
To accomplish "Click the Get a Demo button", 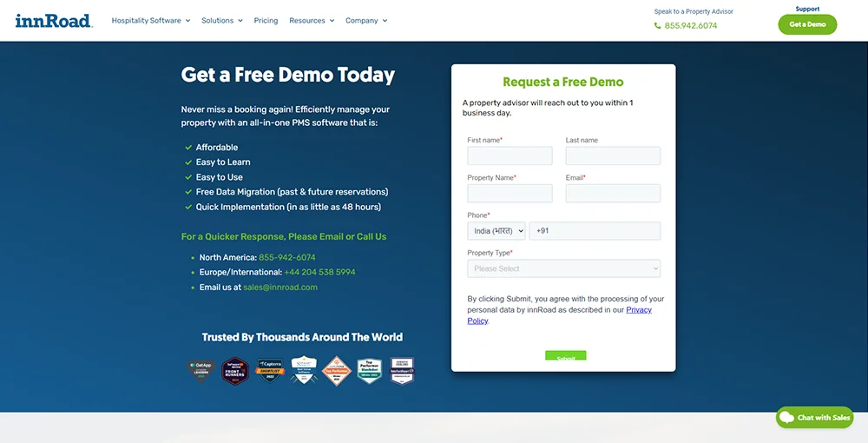I will tap(807, 24).
